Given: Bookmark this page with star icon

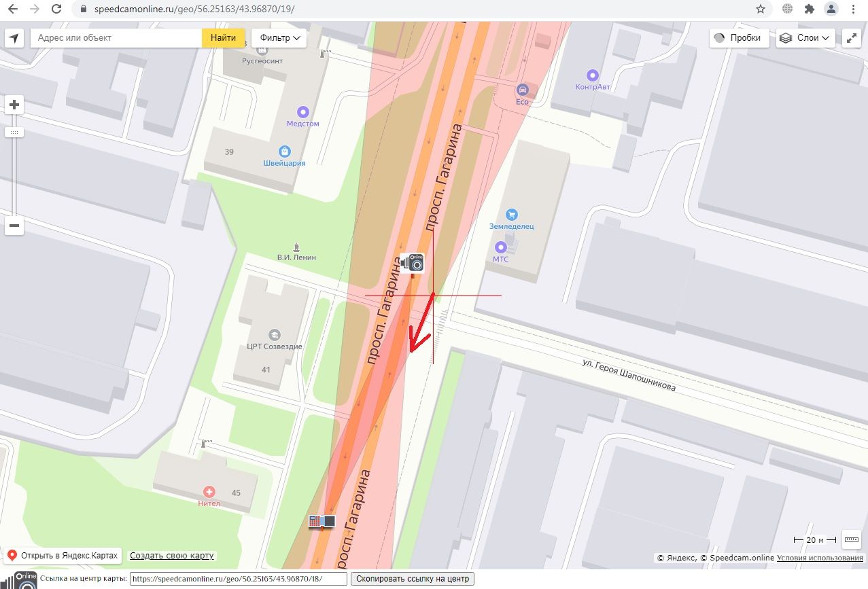Looking at the screenshot, I should click(x=761, y=9).
